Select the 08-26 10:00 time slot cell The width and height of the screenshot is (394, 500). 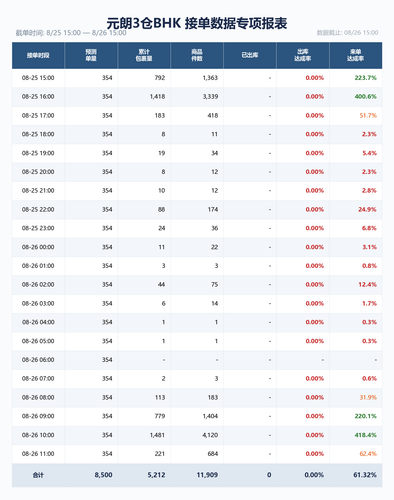click(38, 435)
